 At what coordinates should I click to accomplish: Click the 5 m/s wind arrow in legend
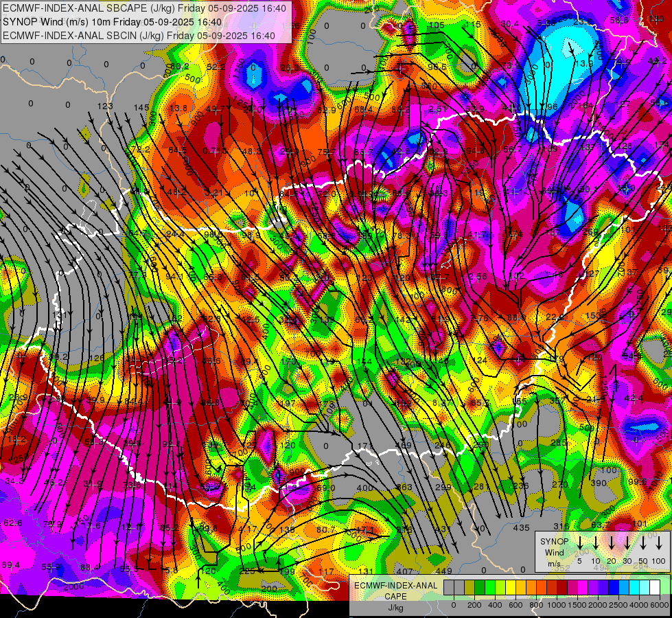click(x=579, y=542)
